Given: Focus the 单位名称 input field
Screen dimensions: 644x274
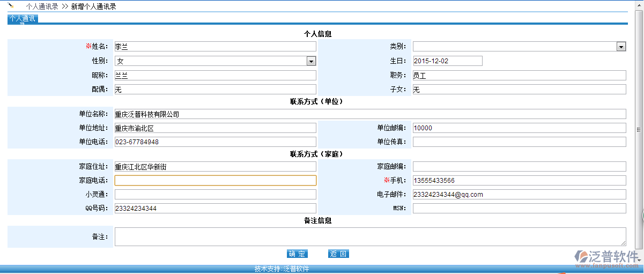Looking at the screenshot, I should 370,114.
